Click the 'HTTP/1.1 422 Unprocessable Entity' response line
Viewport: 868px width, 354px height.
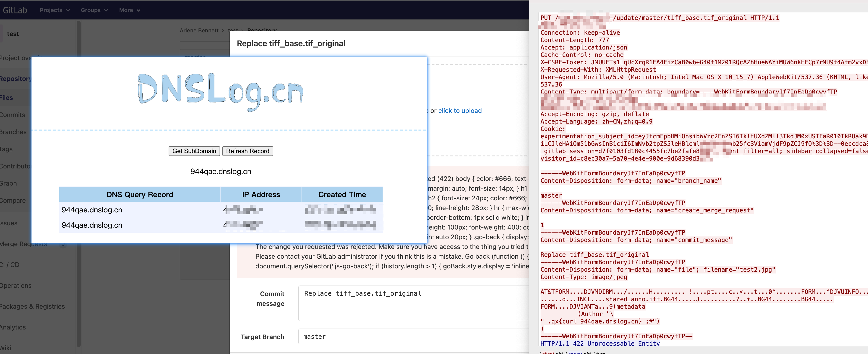pyautogui.click(x=600, y=343)
